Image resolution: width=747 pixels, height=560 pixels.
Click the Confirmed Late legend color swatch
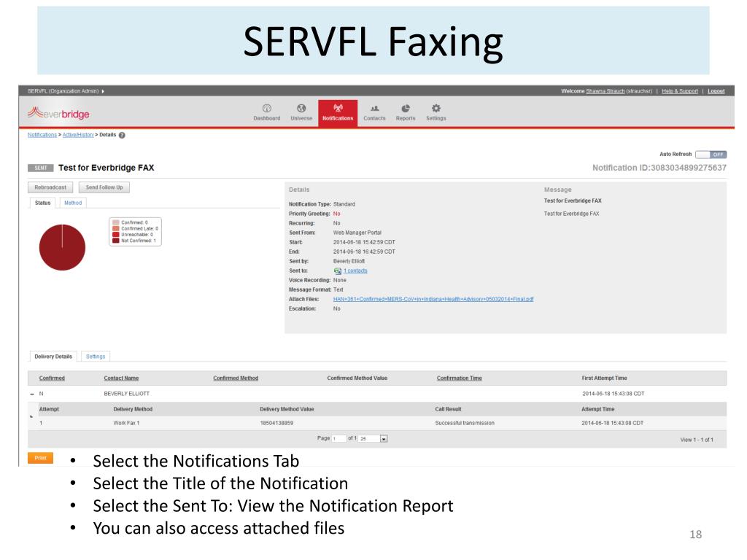click(x=116, y=228)
